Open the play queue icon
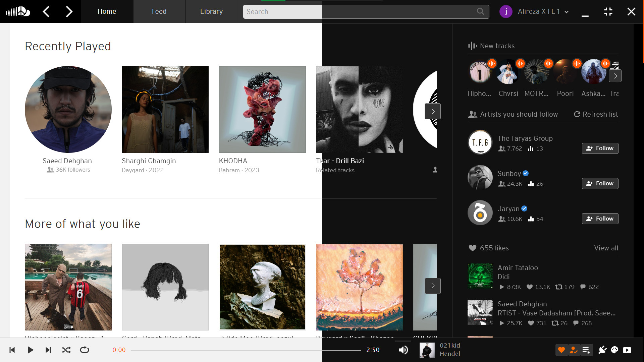Screen dimensions: 644x362 pyautogui.click(x=586, y=350)
